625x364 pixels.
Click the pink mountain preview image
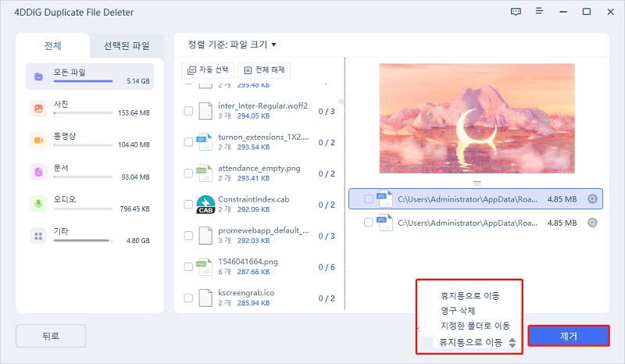[x=477, y=119]
